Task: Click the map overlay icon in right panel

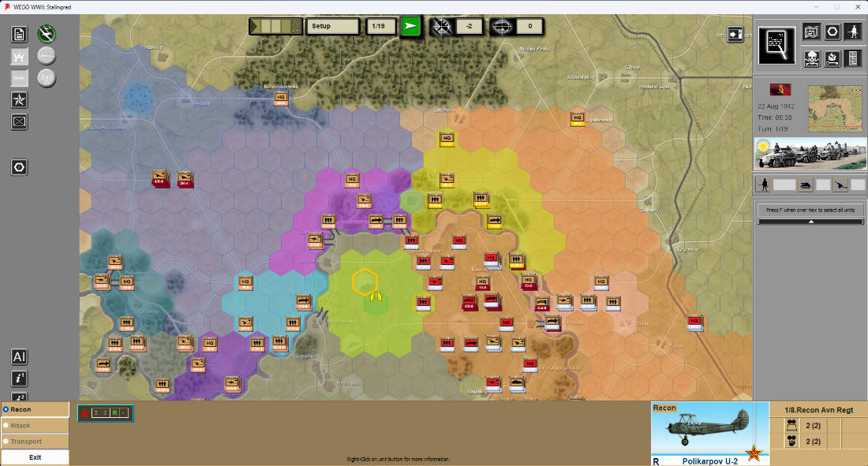Action: [x=811, y=32]
